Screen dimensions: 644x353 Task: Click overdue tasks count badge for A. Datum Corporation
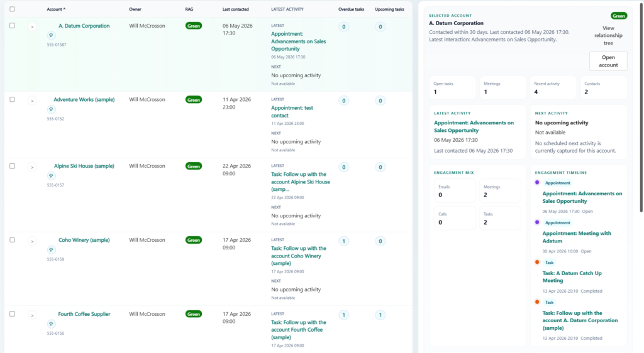point(344,27)
